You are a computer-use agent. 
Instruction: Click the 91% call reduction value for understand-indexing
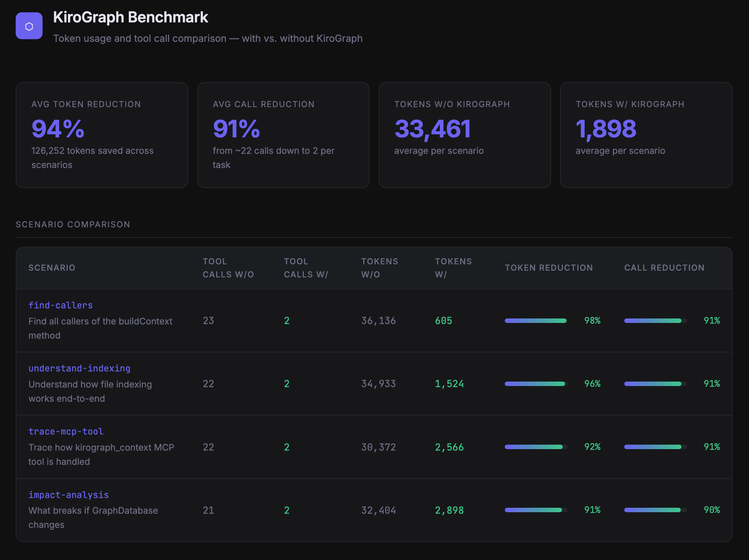(x=712, y=384)
